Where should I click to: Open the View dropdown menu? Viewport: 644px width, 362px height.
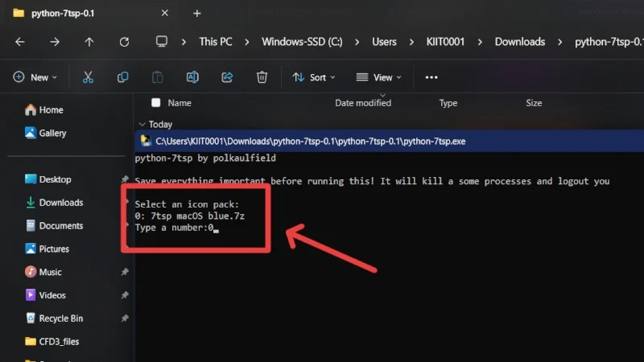click(378, 77)
